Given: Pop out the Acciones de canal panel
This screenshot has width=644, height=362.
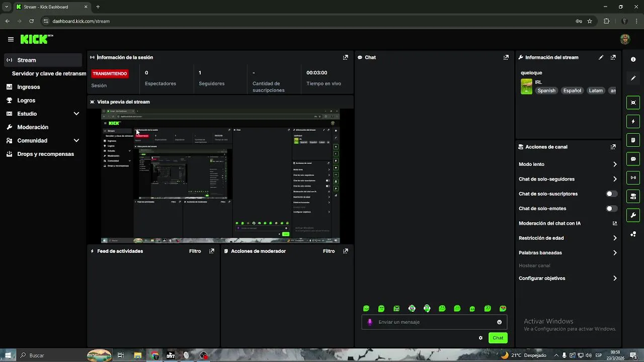Looking at the screenshot, I should (613, 147).
